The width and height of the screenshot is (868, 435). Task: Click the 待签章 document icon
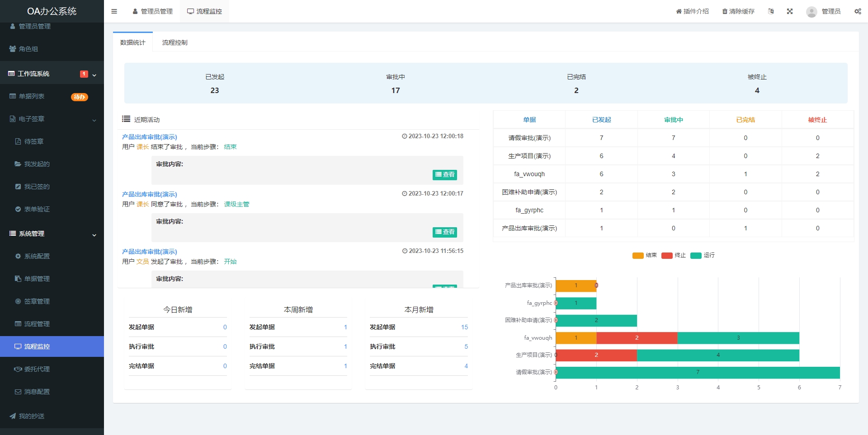(x=18, y=141)
